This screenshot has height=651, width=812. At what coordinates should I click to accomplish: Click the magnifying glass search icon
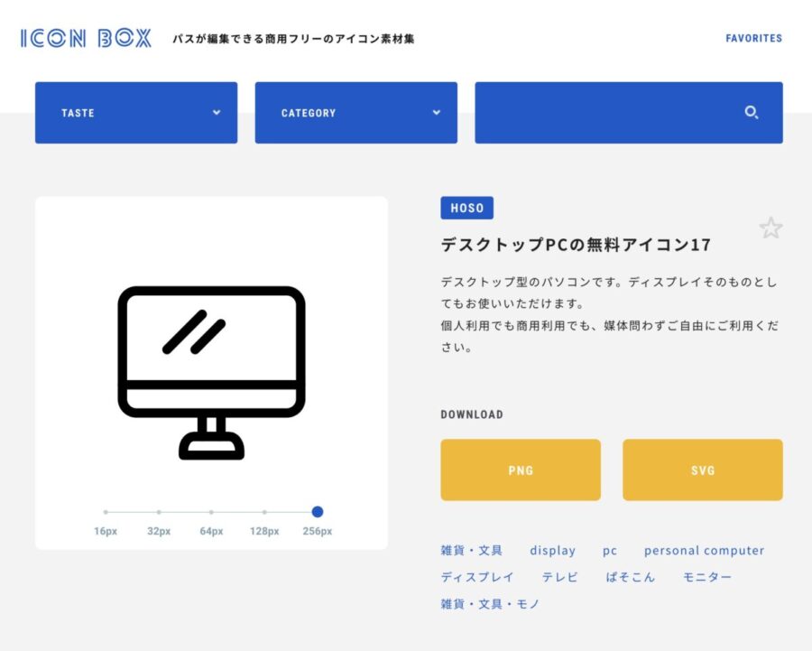(752, 112)
